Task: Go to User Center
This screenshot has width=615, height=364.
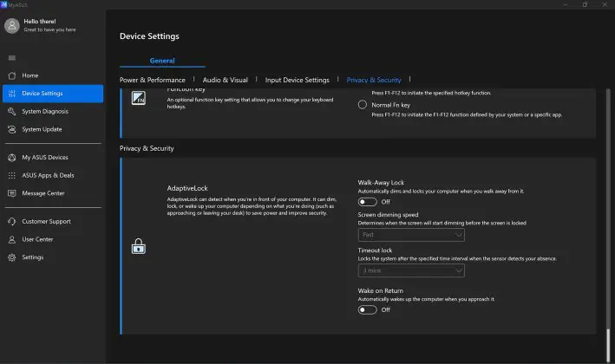Action: pos(53,239)
